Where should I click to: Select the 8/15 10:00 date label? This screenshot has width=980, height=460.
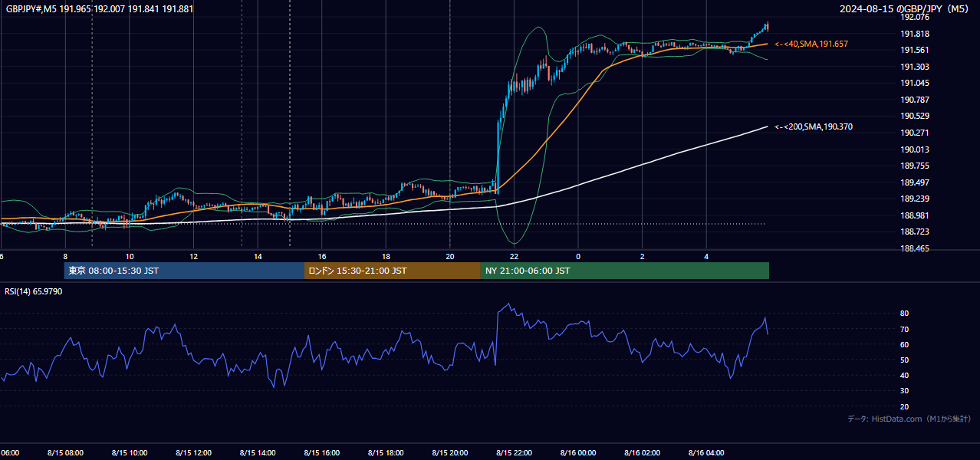click(130, 452)
